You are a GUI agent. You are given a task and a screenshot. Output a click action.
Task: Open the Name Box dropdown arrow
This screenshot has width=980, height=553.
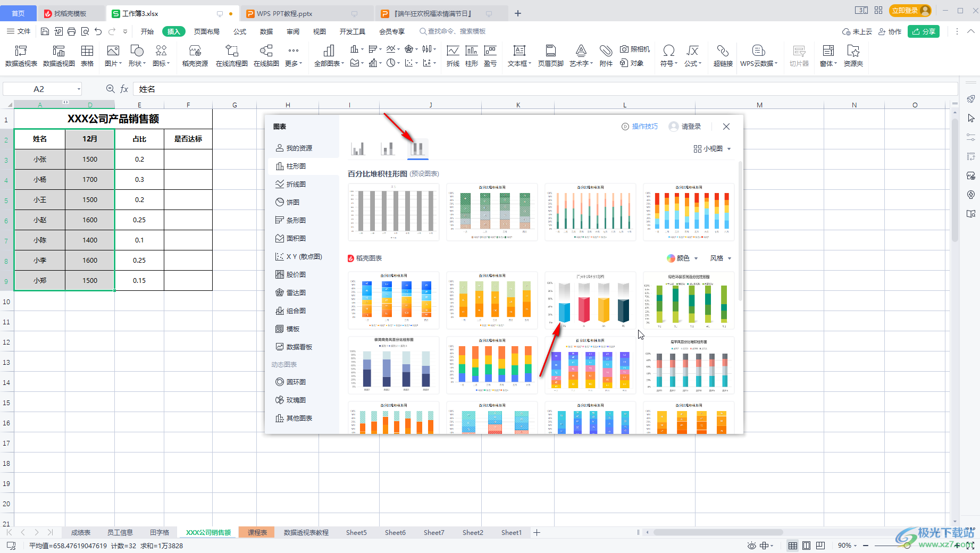[x=79, y=89]
